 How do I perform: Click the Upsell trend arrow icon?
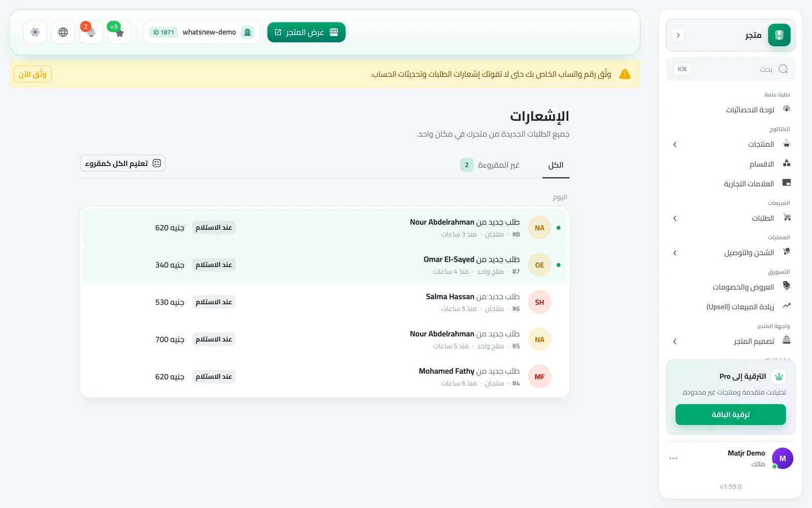click(787, 306)
